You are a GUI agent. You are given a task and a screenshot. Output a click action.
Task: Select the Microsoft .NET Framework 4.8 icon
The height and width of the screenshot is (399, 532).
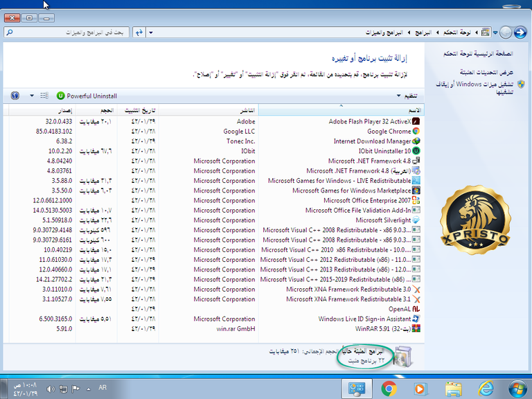pyautogui.click(x=416, y=161)
